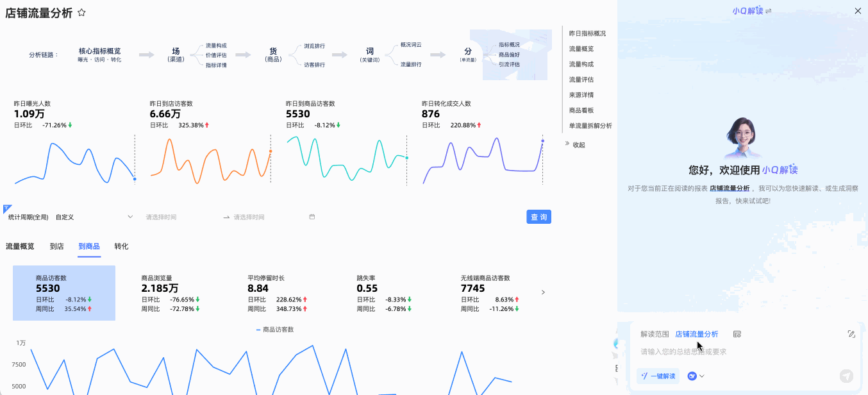Select the 无线端商品访客数 metric card
The width and height of the screenshot is (868, 395).
[x=491, y=293]
